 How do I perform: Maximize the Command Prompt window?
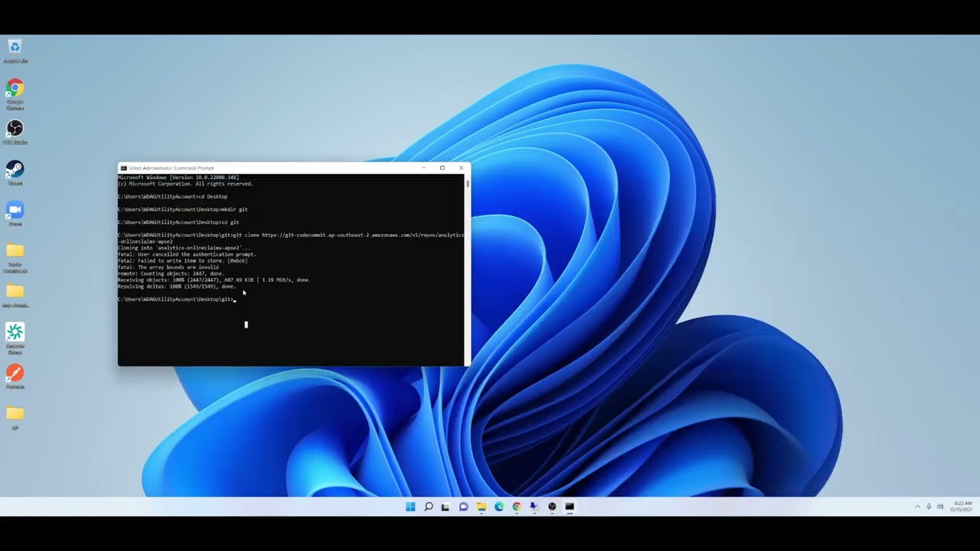pyautogui.click(x=442, y=168)
